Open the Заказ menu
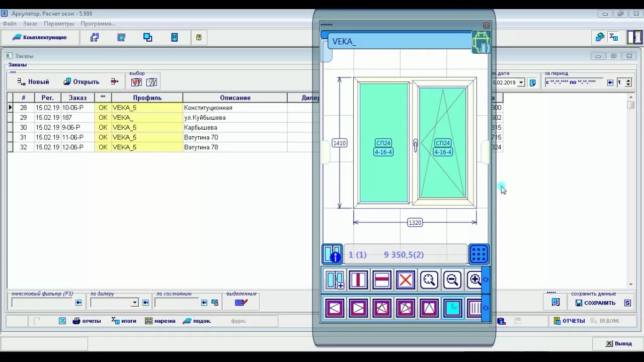Image resolution: width=644 pixels, height=362 pixels. 30,24
